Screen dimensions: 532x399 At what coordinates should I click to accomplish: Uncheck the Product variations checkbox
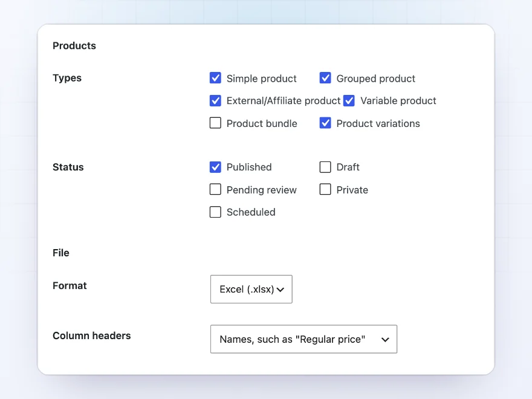click(x=325, y=123)
